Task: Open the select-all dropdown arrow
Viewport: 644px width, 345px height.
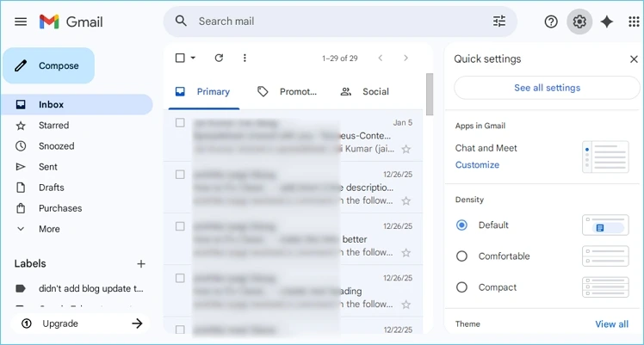Action: click(x=193, y=58)
